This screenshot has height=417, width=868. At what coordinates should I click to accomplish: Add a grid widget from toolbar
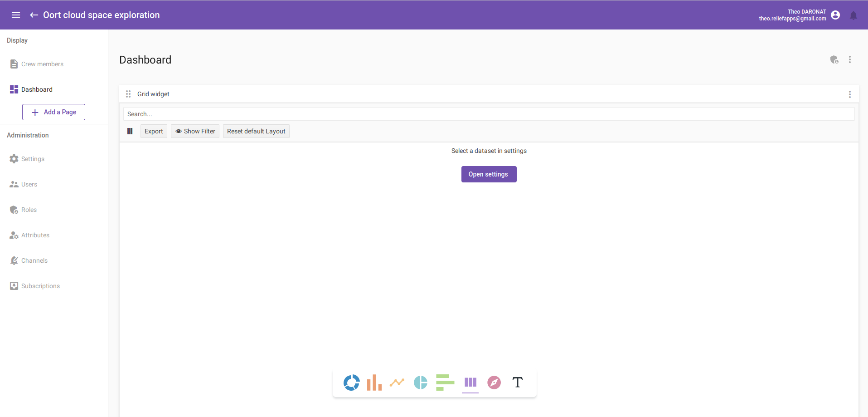tap(470, 383)
